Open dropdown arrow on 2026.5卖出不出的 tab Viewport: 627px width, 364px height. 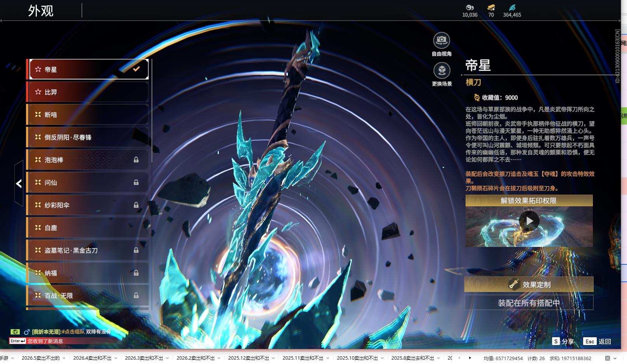[64, 358]
